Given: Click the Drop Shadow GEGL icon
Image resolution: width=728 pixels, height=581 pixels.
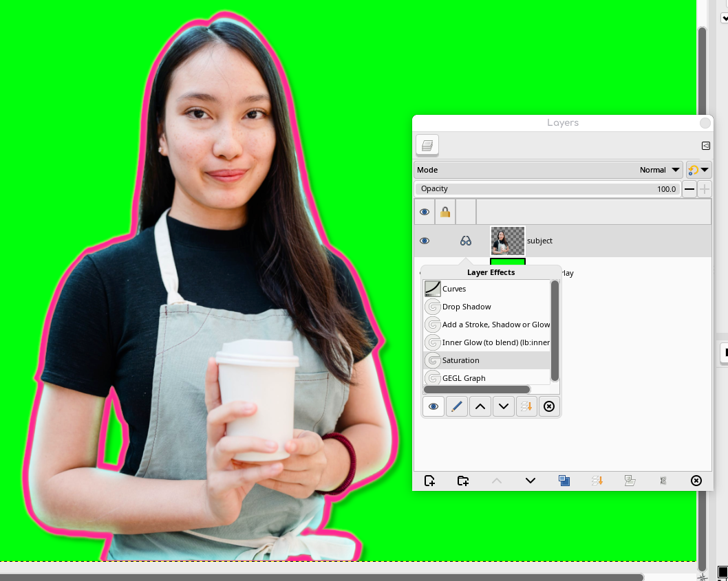Looking at the screenshot, I should (x=432, y=307).
